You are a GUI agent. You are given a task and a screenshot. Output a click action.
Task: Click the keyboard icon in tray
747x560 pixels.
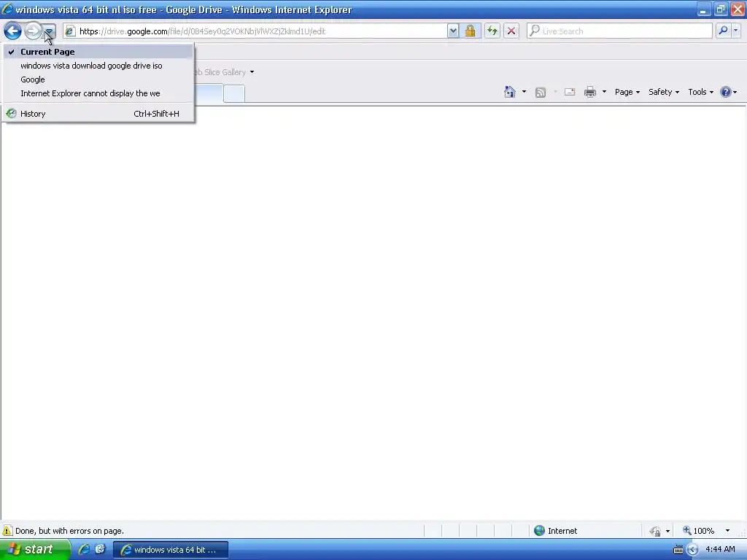(x=678, y=550)
